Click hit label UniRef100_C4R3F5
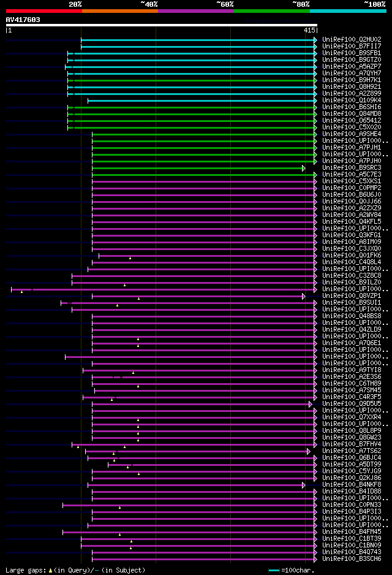This screenshot has width=392, height=575. [352, 397]
